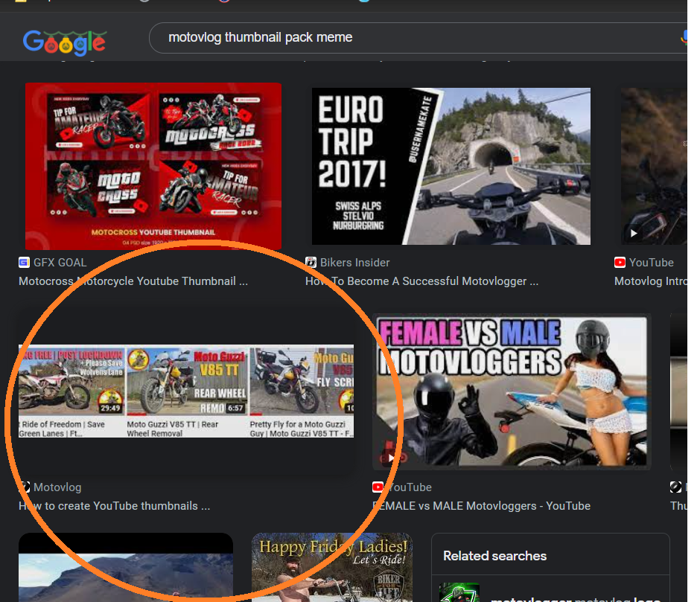Open 'How to create YouTube thumbnails' link
Screen dimensions: 700x602
click(x=114, y=506)
